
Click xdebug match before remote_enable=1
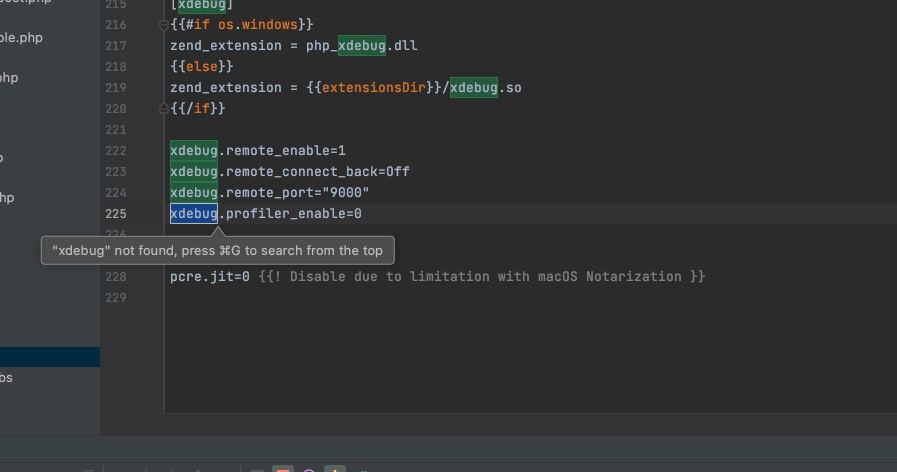194,150
